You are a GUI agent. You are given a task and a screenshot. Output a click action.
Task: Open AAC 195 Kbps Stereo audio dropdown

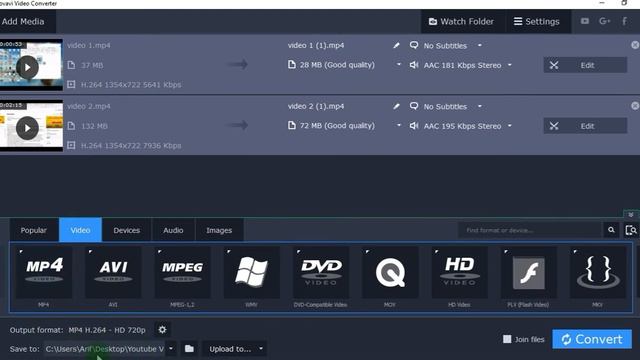click(x=509, y=126)
